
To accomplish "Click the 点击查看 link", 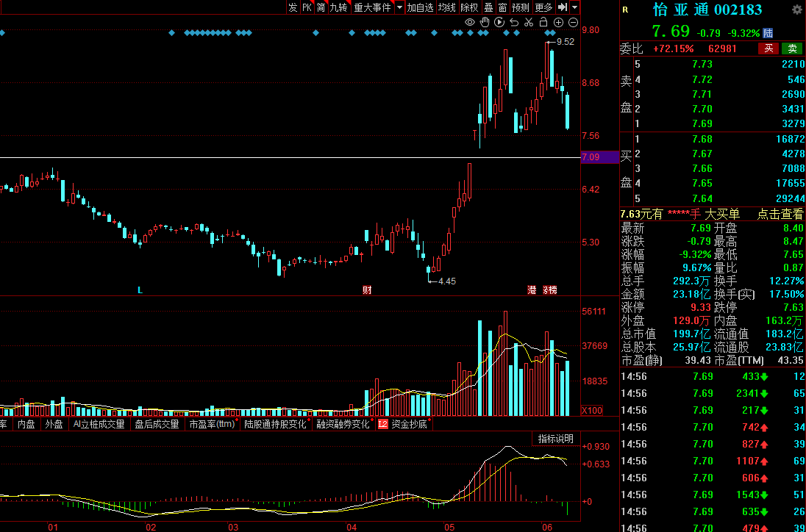I will tap(780, 214).
